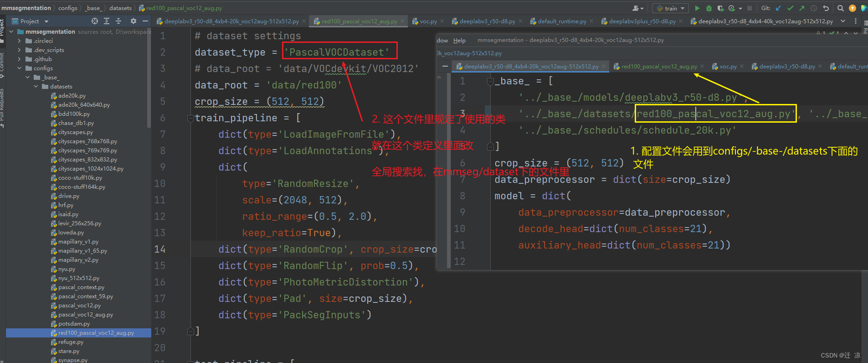Collapse the configs folder
This screenshot has height=363, width=868.
point(19,68)
